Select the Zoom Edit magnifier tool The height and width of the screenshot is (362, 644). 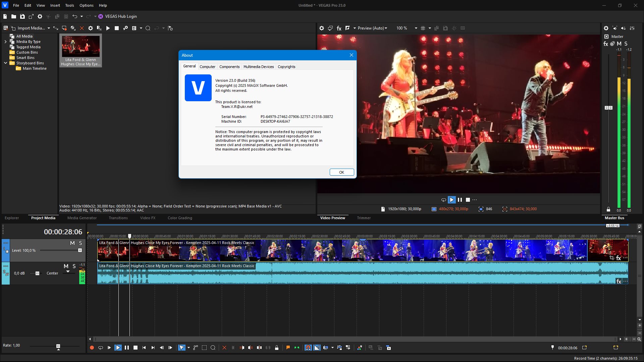coord(213,348)
